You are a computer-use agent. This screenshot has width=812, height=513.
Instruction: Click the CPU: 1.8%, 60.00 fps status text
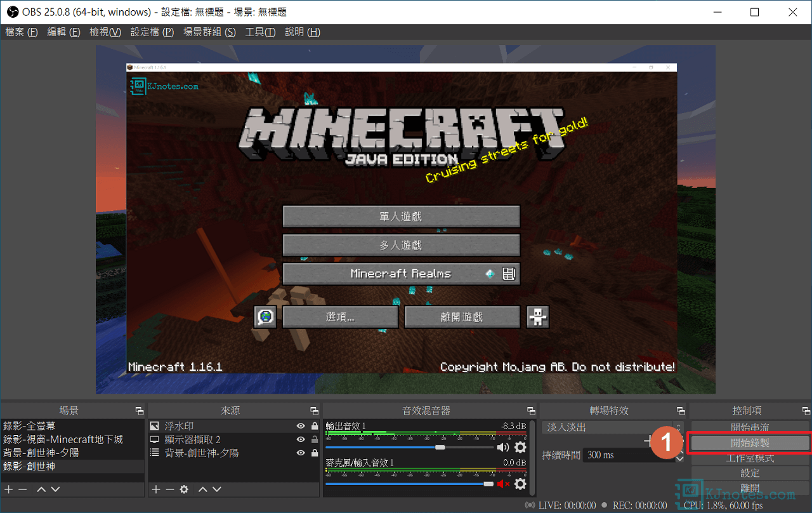click(723, 505)
